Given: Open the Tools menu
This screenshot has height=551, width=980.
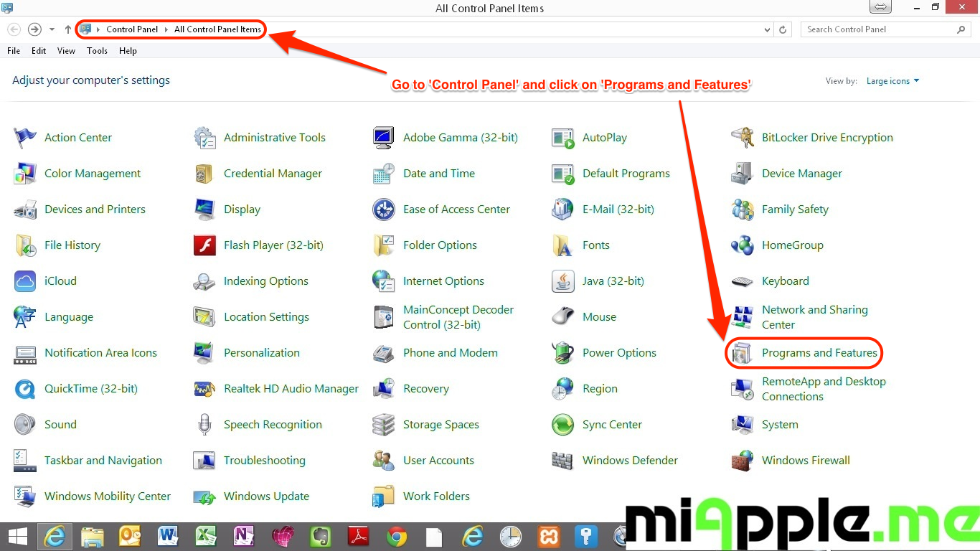Looking at the screenshot, I should point(97,51).
